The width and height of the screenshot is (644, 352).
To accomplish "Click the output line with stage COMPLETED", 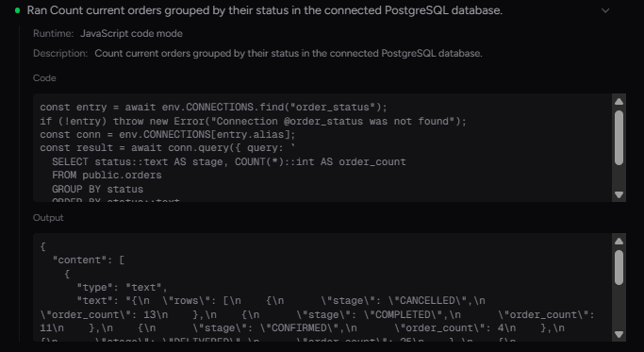I will (317, 315).
